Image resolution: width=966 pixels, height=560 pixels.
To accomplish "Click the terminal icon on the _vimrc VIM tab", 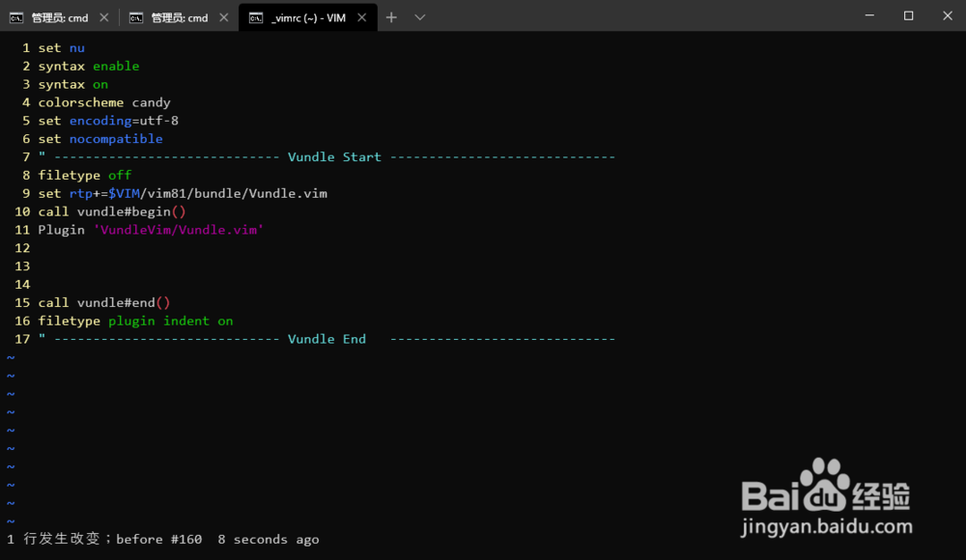I will coord(257,16).
